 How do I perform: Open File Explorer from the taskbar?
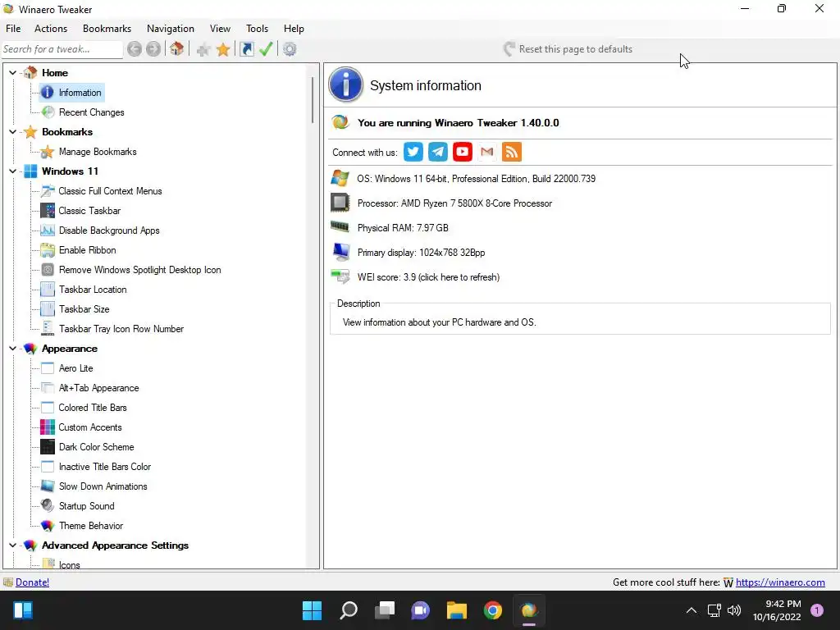coord(457,610)
